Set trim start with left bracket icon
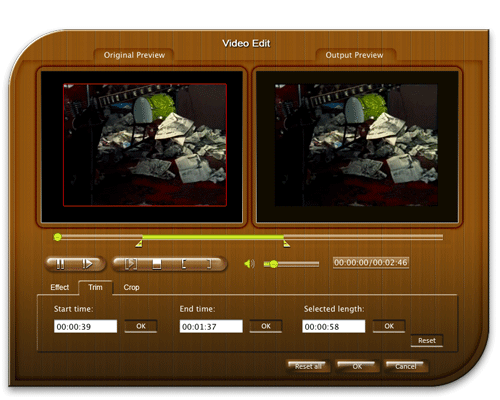The image size is (500, 400). coord(184,264)
